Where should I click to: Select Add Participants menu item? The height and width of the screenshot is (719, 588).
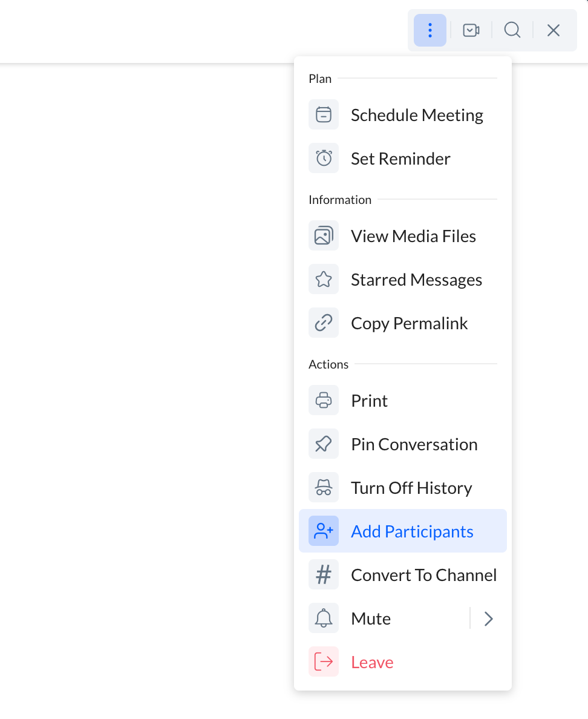coord(412,531)
